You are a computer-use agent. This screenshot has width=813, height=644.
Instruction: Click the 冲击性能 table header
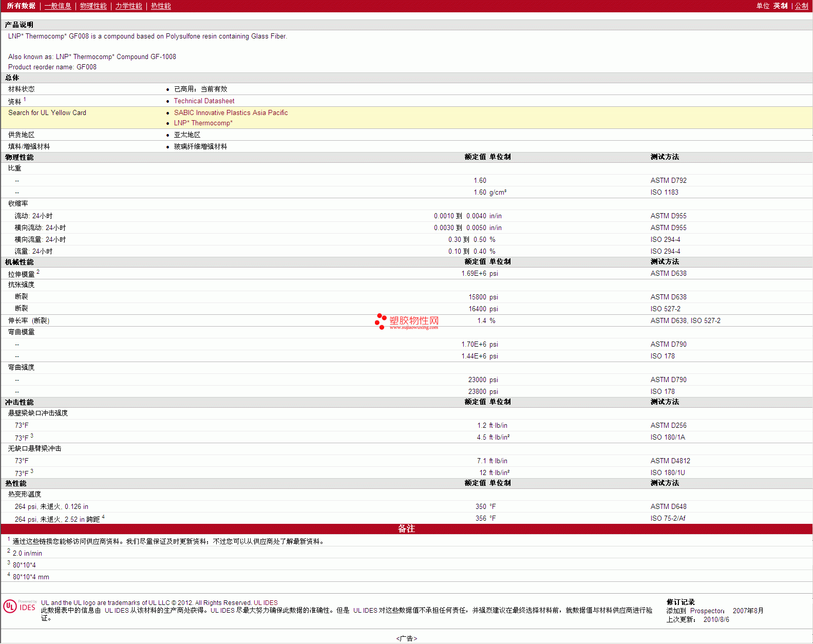click(x=19, y=403)
